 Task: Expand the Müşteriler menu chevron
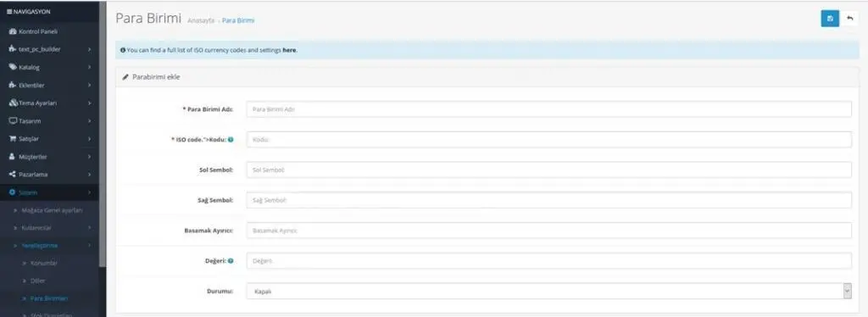pyautogui.click(x=89, y=157)
